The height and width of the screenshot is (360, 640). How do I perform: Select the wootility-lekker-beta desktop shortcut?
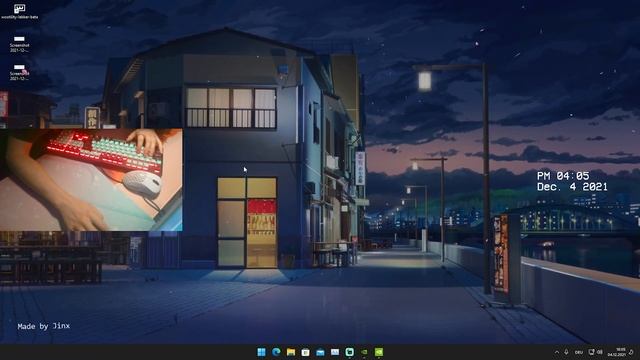coord(20,11)
